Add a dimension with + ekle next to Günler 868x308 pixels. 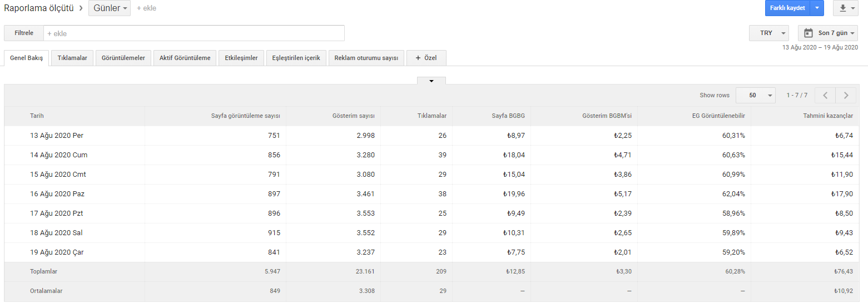coord(146,8)
